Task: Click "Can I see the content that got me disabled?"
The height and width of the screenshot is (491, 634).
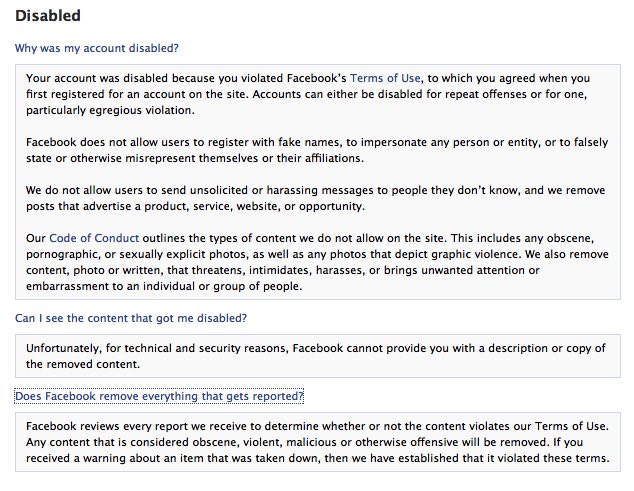Action: [x=131, y=317]
